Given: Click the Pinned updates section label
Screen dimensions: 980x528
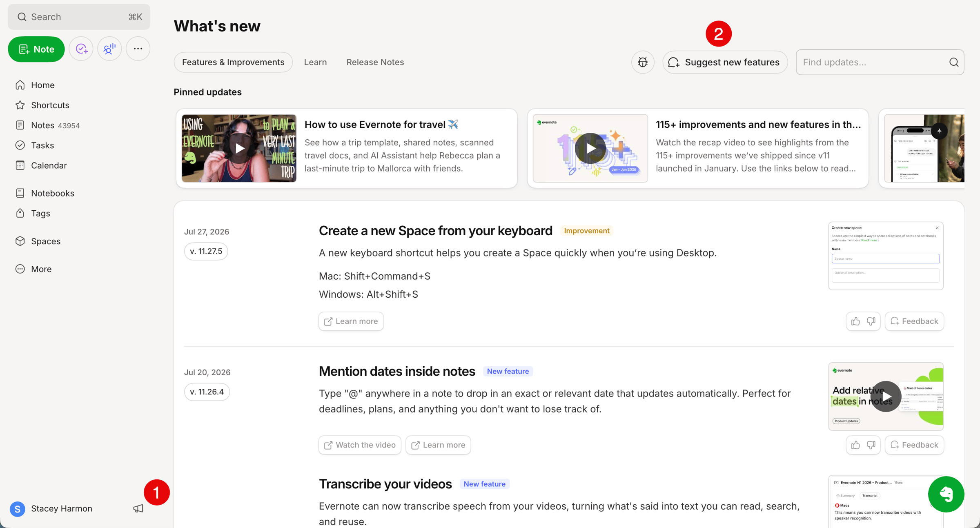Looking at the screenshot, I should pos(208,92).
